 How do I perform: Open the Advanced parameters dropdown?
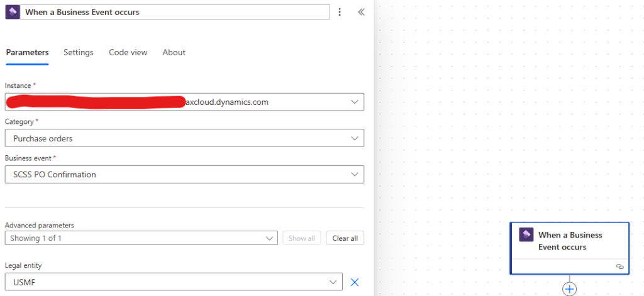click(x=142, y=238)
